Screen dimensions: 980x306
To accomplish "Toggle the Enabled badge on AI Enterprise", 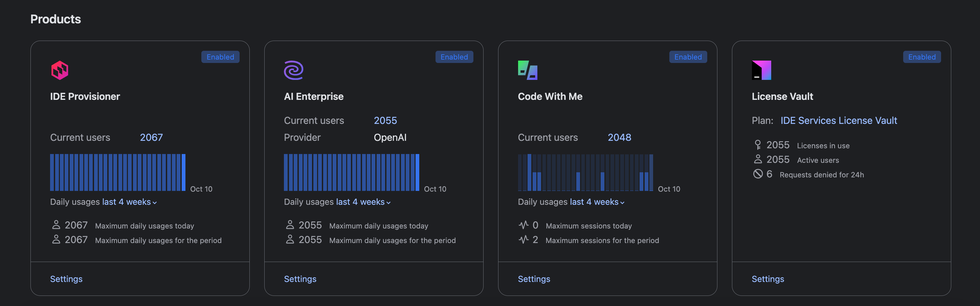I will pos(454,57).
